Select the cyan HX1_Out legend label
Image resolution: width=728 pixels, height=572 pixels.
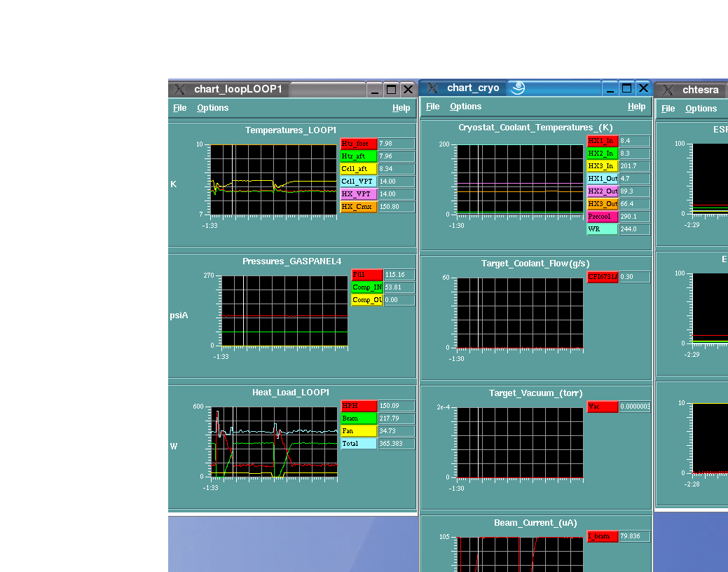pyautogui.click(x=602, y=179)
